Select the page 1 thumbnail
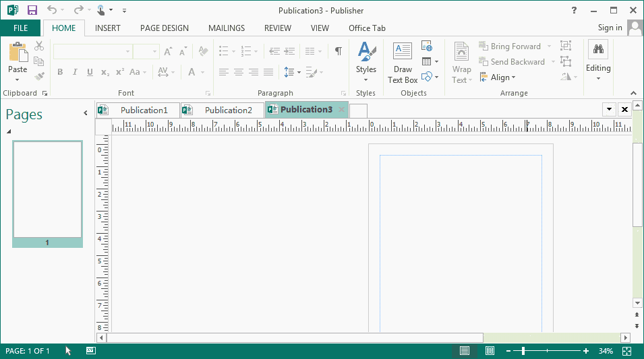This screenshot has width=644, height=359. click(47, 189)
